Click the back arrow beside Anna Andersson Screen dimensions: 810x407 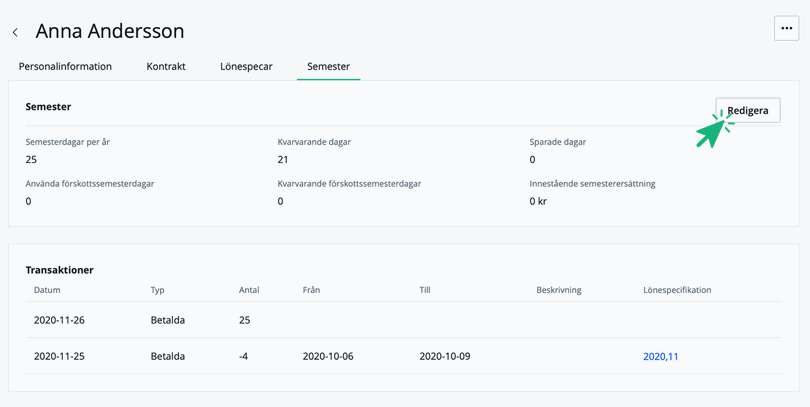pyautogui.click(x=15, y=33)
